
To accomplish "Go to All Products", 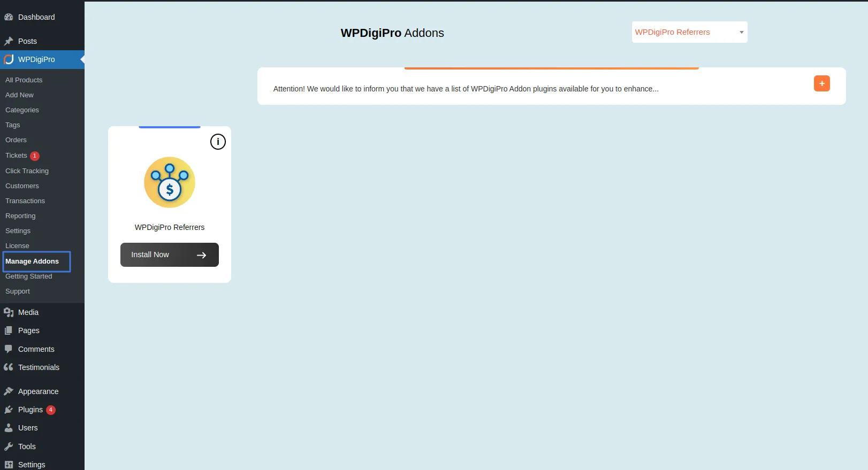I will pyautogui.click(x=24, y=80).
